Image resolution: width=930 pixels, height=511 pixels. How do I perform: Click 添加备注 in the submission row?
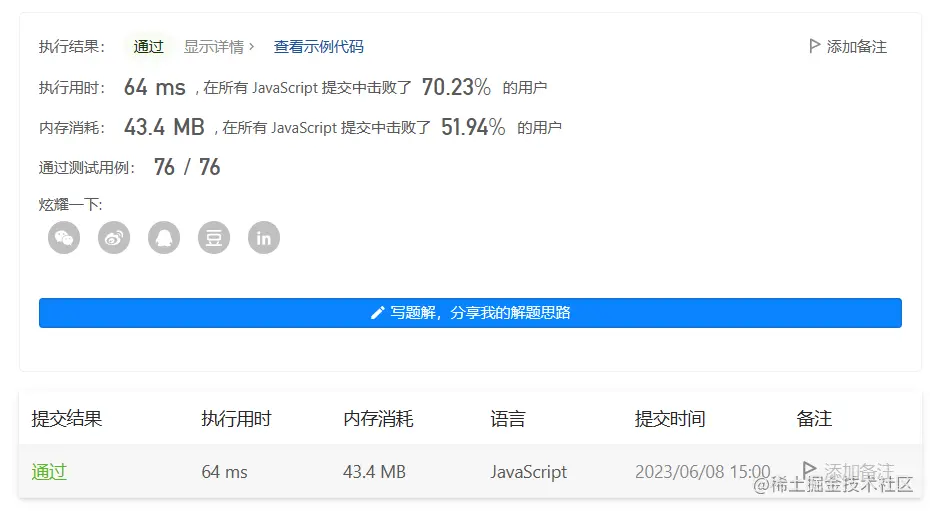coord(848,471)
